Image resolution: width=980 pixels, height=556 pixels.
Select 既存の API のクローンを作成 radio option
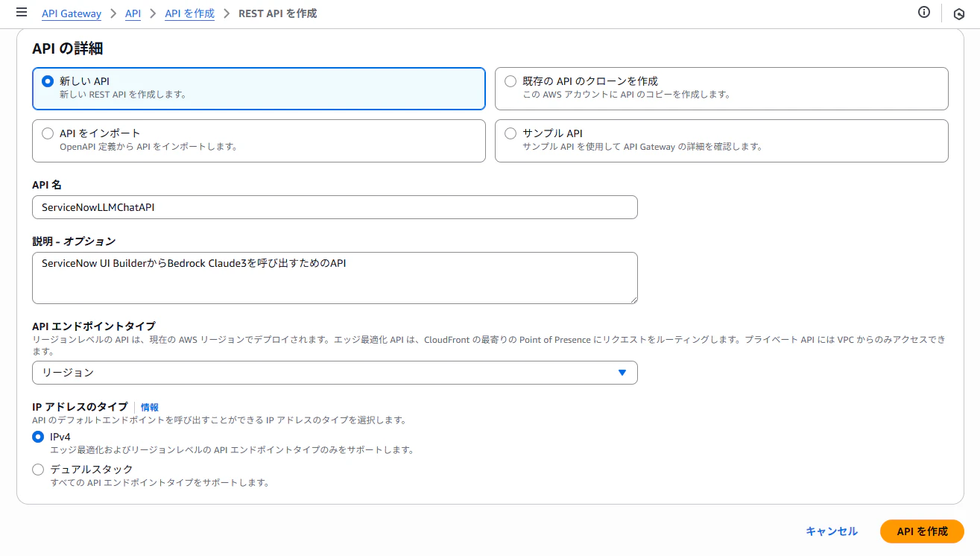click(510, 81)
